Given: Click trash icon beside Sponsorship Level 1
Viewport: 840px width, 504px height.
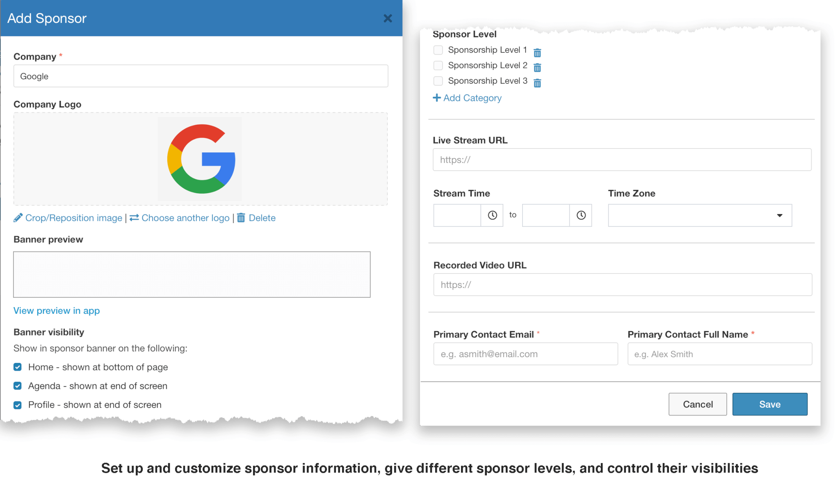Looking at the screenshot, I should [537, 52].
